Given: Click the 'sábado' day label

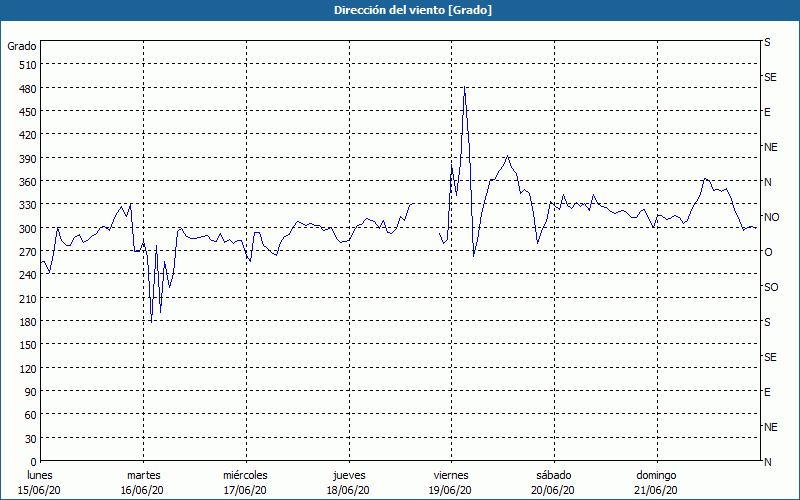Looking at the screenshot, I should pyautogui.click(x=554, y=475).
